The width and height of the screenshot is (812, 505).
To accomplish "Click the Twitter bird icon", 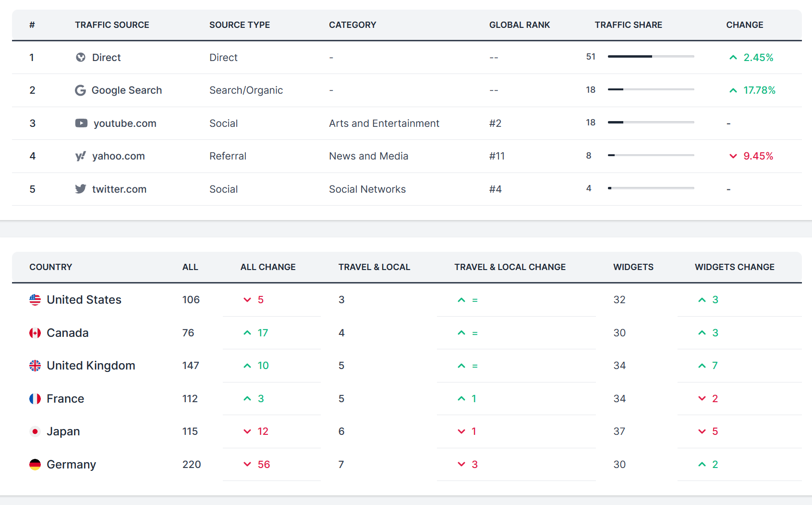I will 81,189.
